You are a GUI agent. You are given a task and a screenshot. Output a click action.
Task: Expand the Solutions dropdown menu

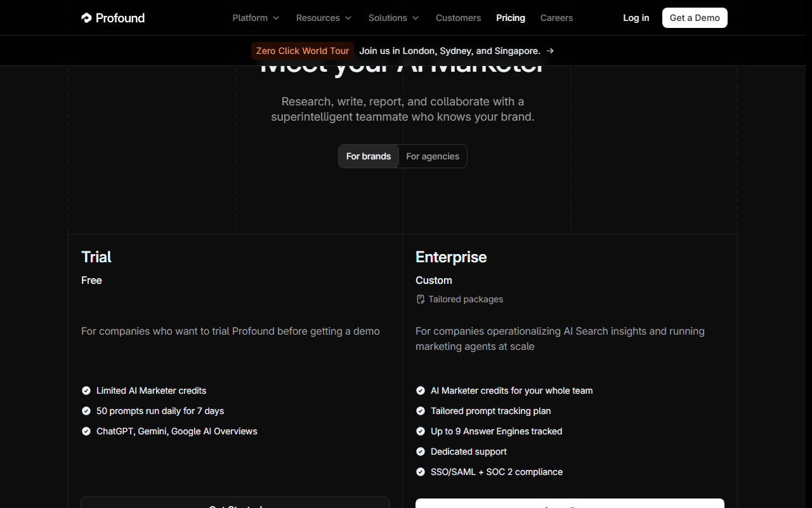point(393,18)
